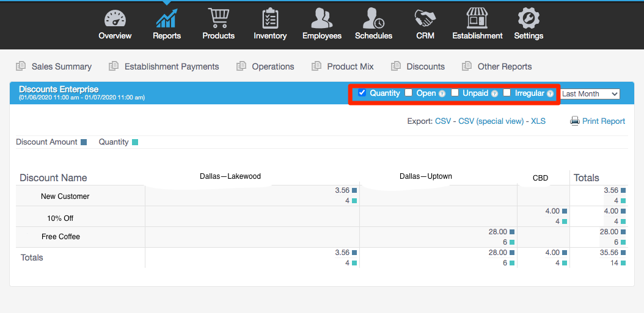
Task: Click the help icon next to Open
Action: tap(442, 93)
